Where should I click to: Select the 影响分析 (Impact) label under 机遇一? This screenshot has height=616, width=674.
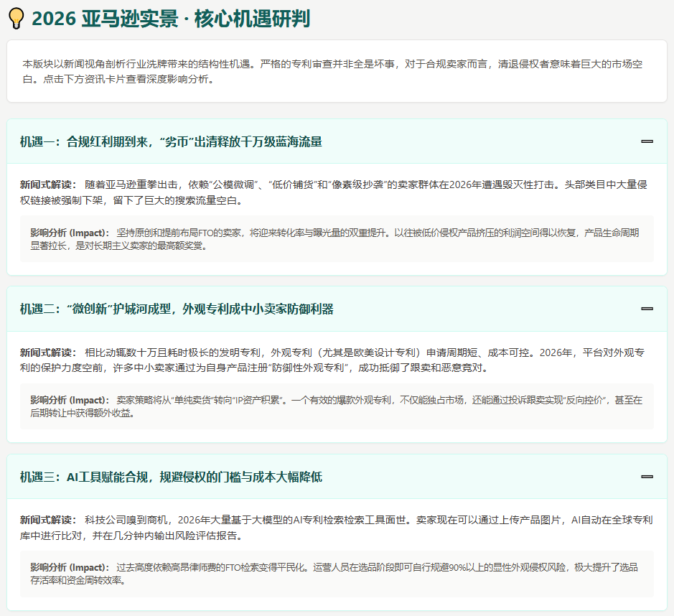coord(70,233)
